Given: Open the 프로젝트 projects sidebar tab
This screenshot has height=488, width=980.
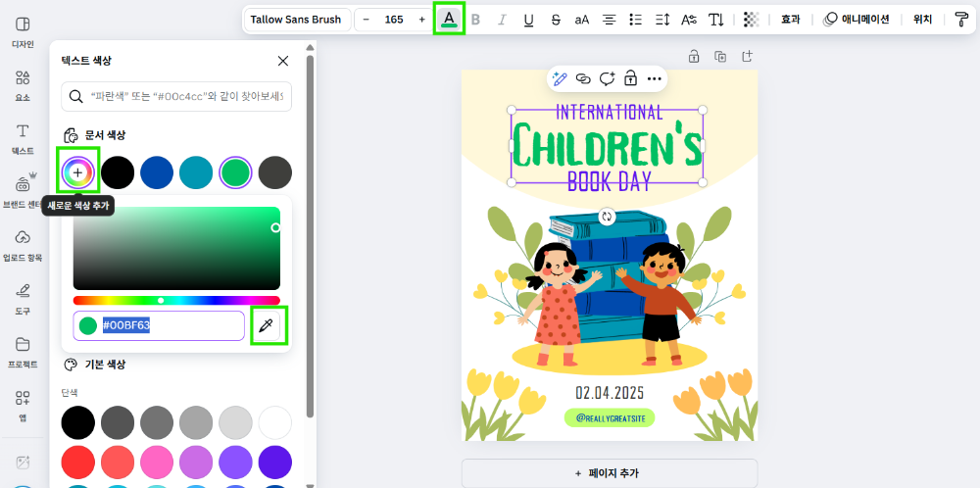Looking at the screenshot, I should pyautogui.click(x=23, y=352).
